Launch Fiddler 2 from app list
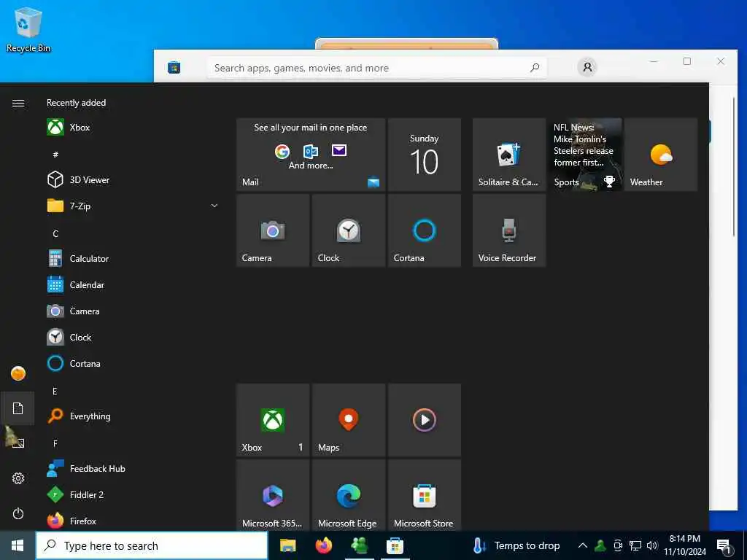The image size is (747, 560). click(x=133, y=495)
